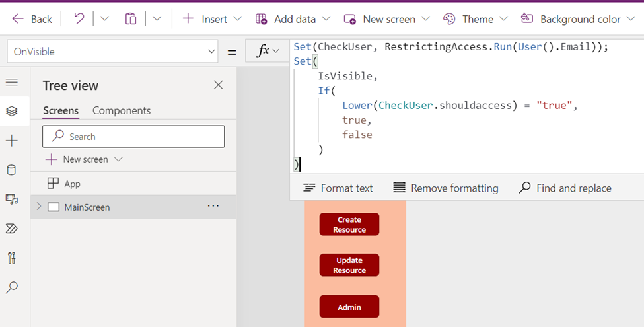Go back using the Back button
Screen dimensions: 644x327
[32, 19]
